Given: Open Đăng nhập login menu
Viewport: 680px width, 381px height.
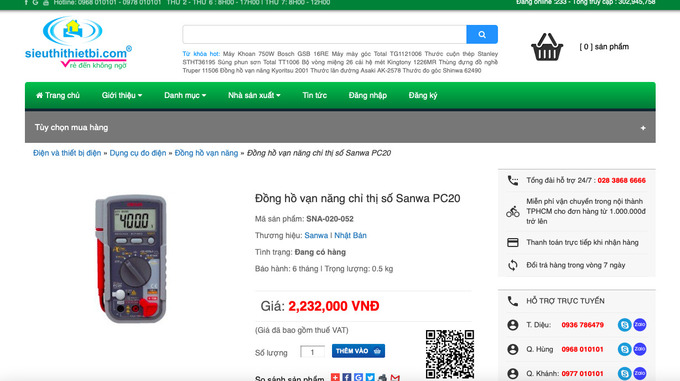Looking at the screenshot, I should (x=368, y=95).
